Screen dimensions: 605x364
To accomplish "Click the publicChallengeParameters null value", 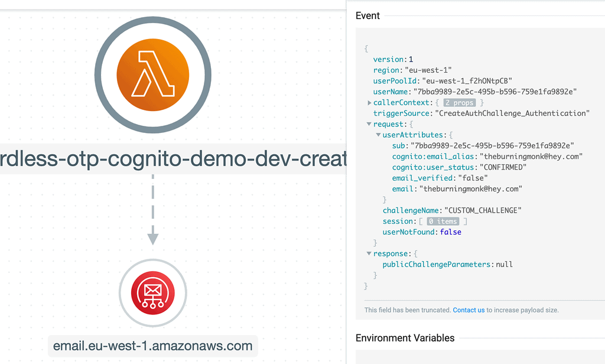I will click(x=504, y=264).
